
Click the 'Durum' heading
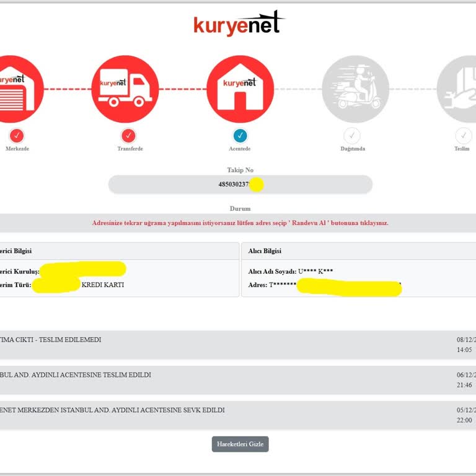(240, 208)
